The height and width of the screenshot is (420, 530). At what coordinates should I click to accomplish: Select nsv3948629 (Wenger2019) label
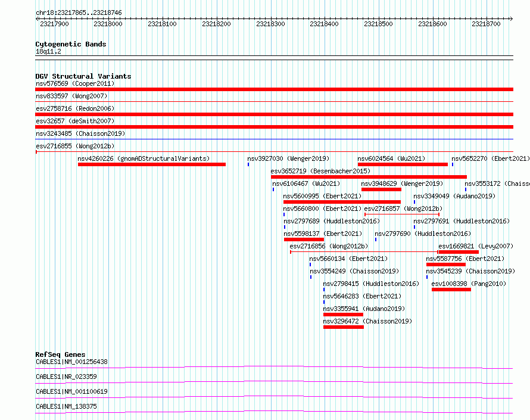coord(402,183)
